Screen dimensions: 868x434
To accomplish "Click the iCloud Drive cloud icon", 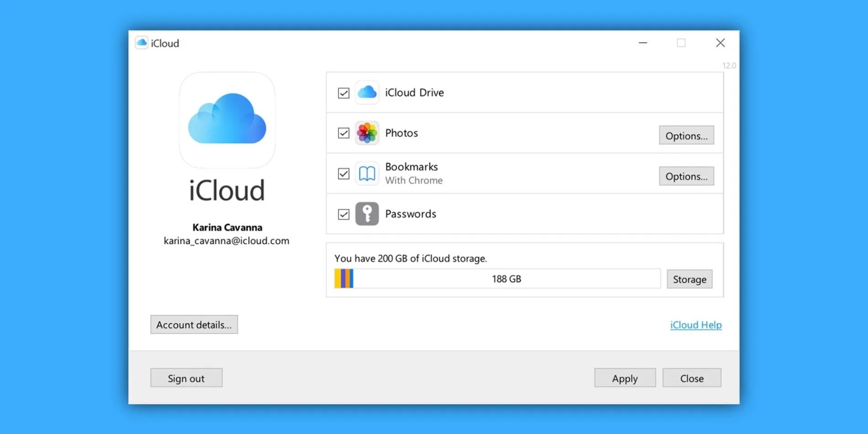I will 367,92.
